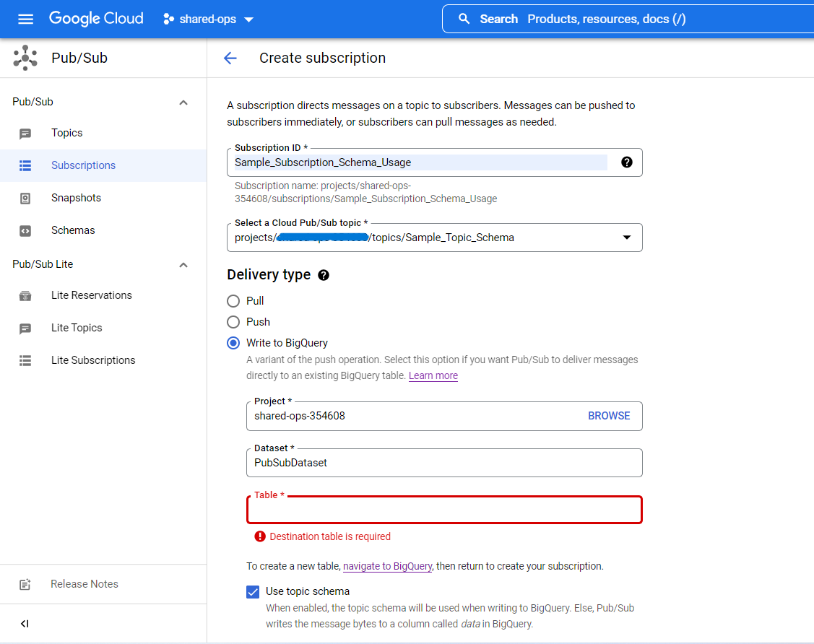The height and width of the screenshot is (644, 814).
Task: Select the Pull delivery type
Action: (x=233, y=301)
